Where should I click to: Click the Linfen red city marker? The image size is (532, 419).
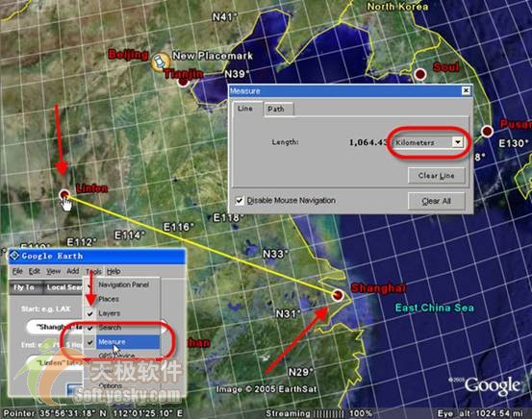point(64,194)
